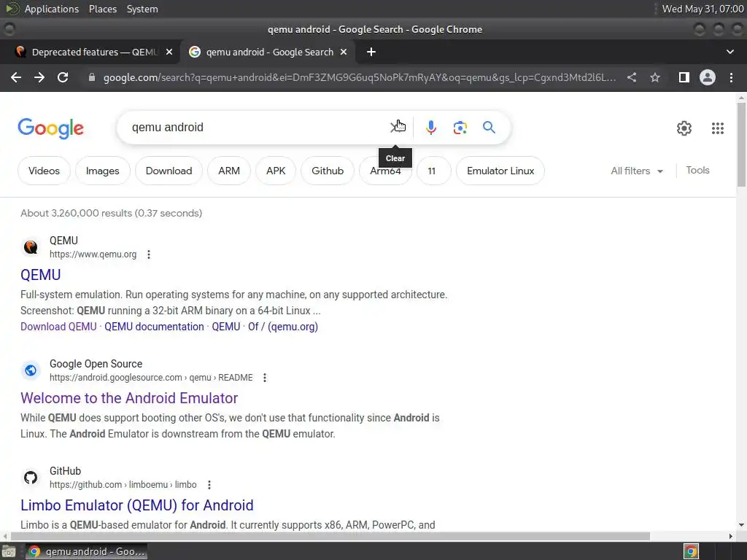This screenshot has width=747, height=560.
Task: Open more options for Google Open Source result
Action: coord(265,378)
